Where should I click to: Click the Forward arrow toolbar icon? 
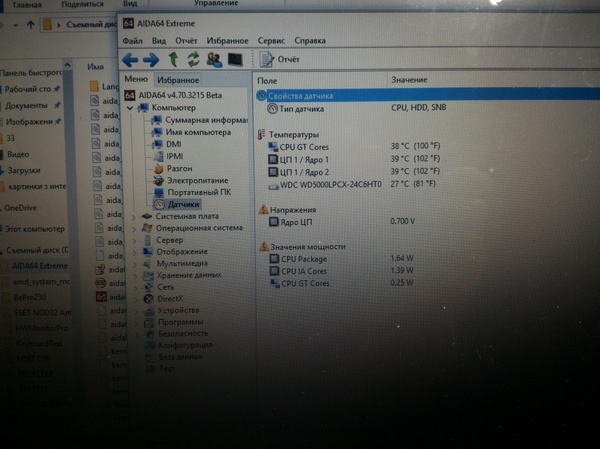[x=151, y=60]
